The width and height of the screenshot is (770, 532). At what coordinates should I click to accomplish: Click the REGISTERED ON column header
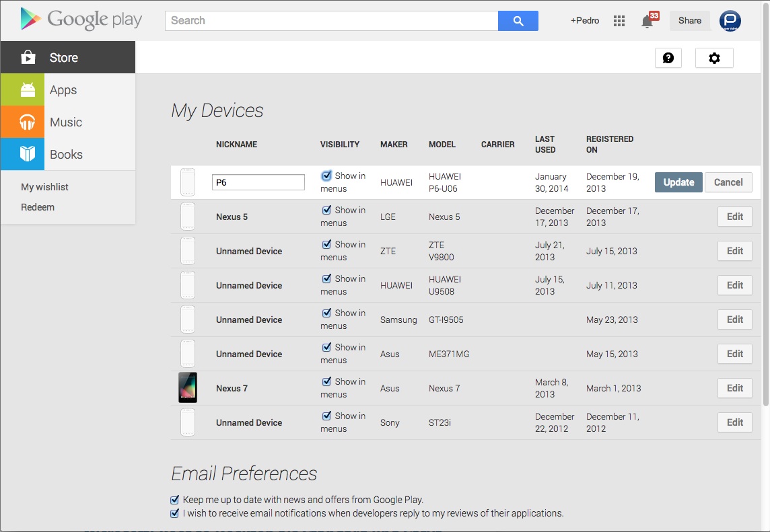[x=610, y=145]
